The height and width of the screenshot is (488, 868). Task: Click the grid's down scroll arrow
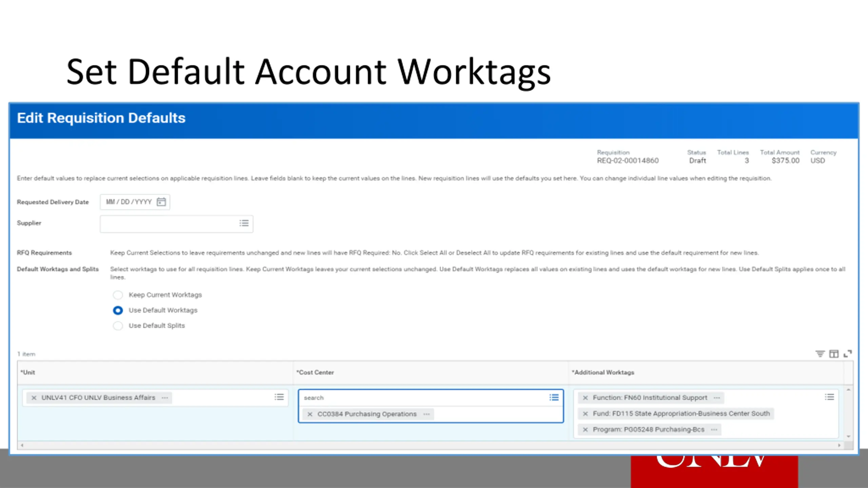click(848, 436)
